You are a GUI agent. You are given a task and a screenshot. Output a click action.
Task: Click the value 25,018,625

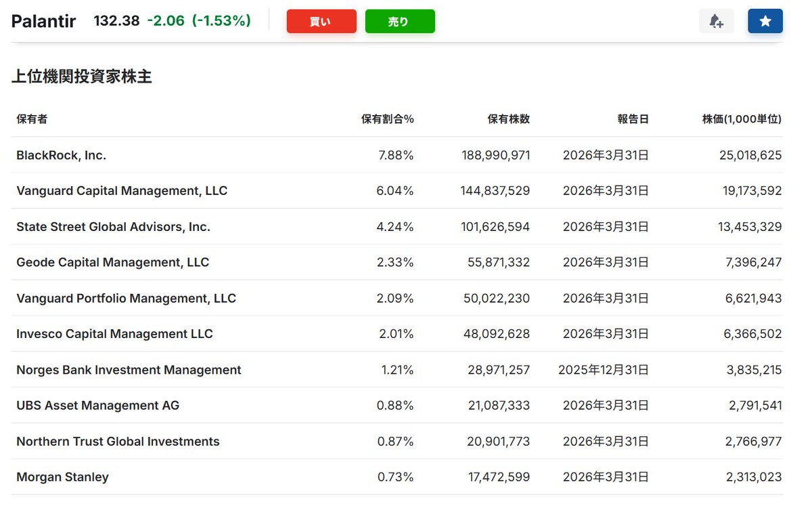point(750,155)
